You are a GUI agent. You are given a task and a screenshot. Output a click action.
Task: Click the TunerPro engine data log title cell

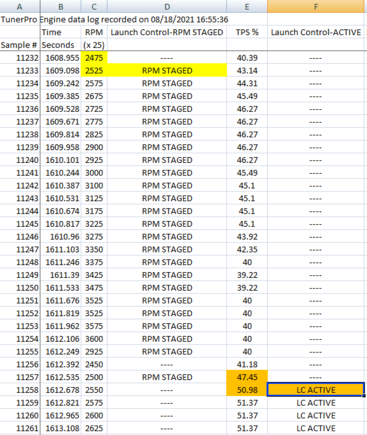coord(114,19)
